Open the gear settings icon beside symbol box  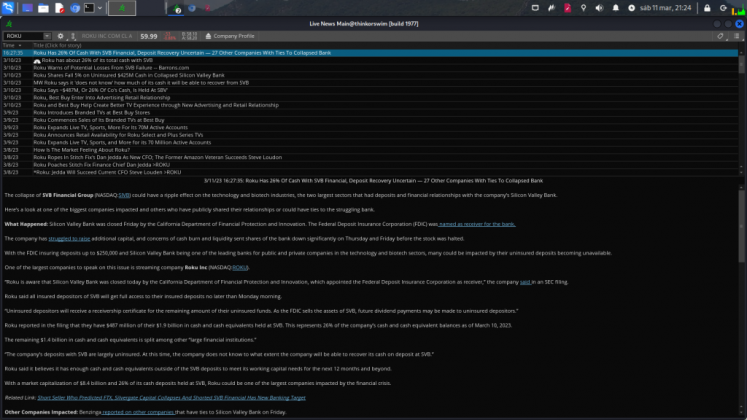pos(60,36)
